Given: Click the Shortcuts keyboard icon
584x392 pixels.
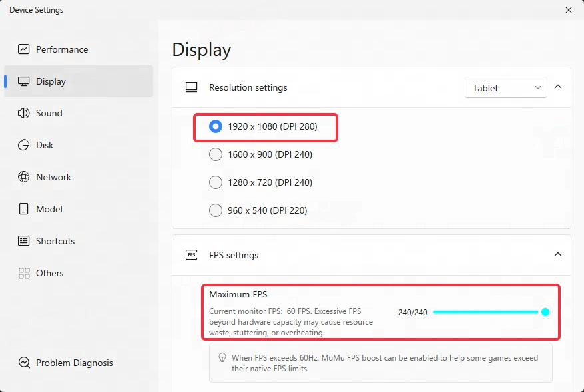Looking at the screenshot, I should coord(24,241).
